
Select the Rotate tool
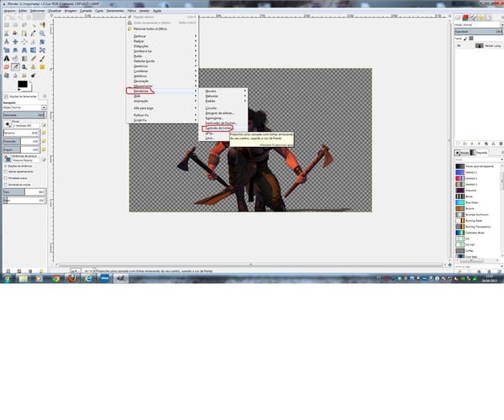tap(42, 42)
